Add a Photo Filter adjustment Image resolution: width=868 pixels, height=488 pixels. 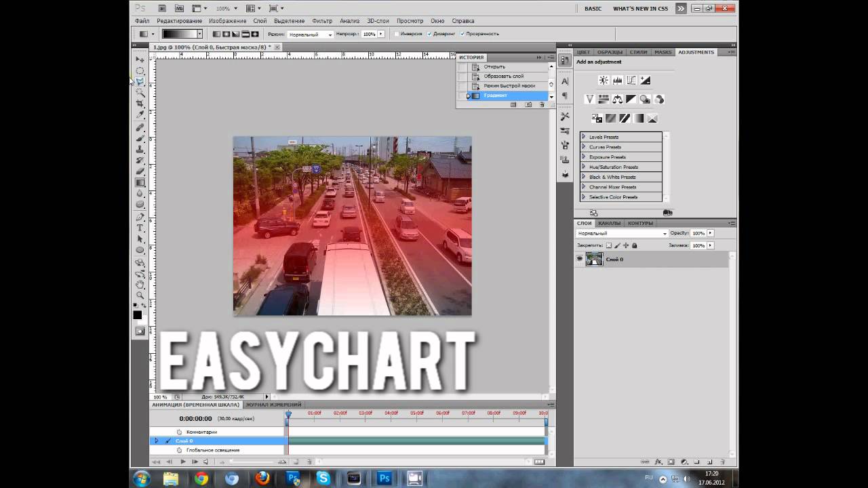tap(645, 99)
